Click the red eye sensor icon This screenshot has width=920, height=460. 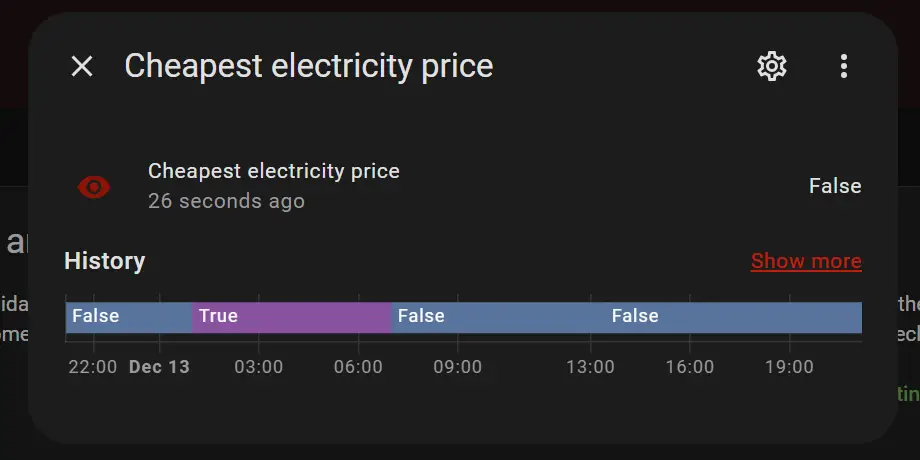(x=94, y=186)
